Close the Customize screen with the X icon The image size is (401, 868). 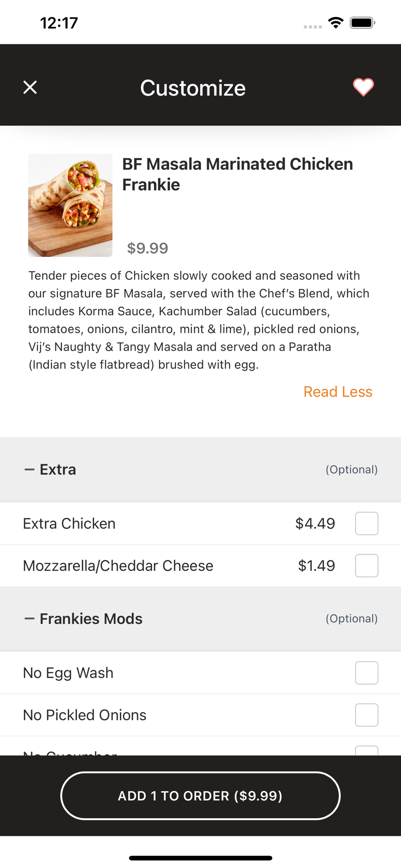pyautogui.click(x=30, y=87)
